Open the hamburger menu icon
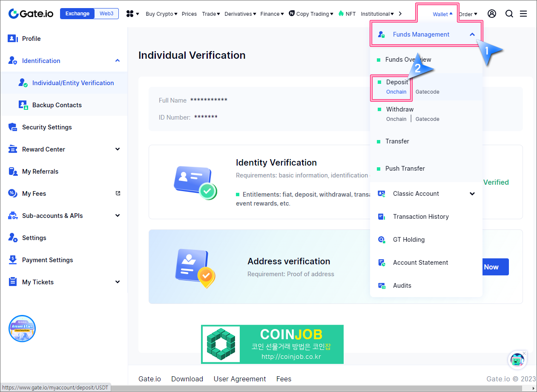This screenshot has width=537, height=392. click(x=523, y=14)
